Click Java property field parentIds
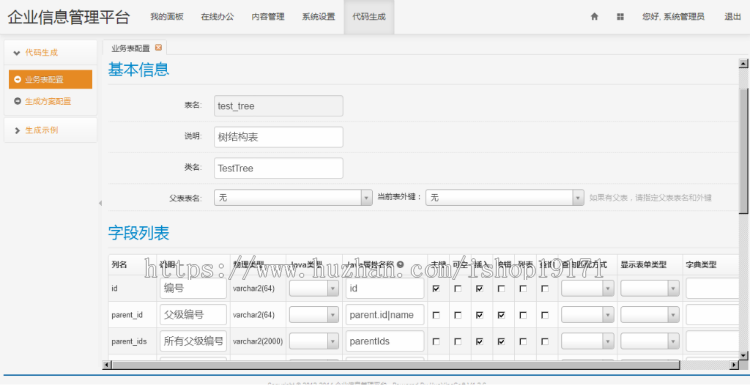This screenshot has width=750, height=385. point(385,341)
